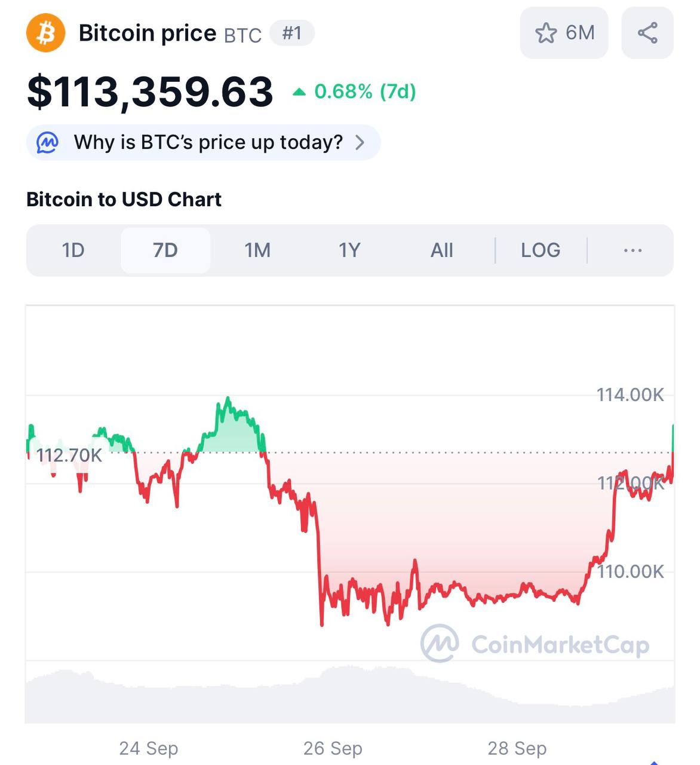Click the 26 Sep date label

click(x=333, y=748)
